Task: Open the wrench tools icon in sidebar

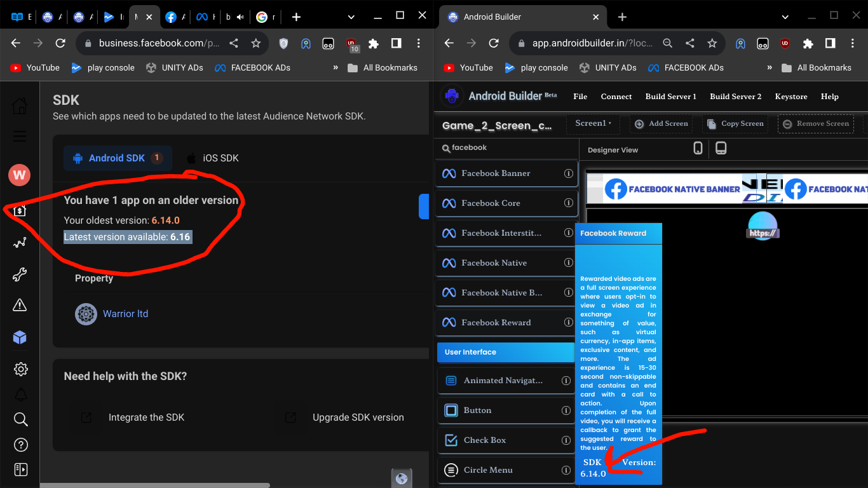Action: (20, 274)
